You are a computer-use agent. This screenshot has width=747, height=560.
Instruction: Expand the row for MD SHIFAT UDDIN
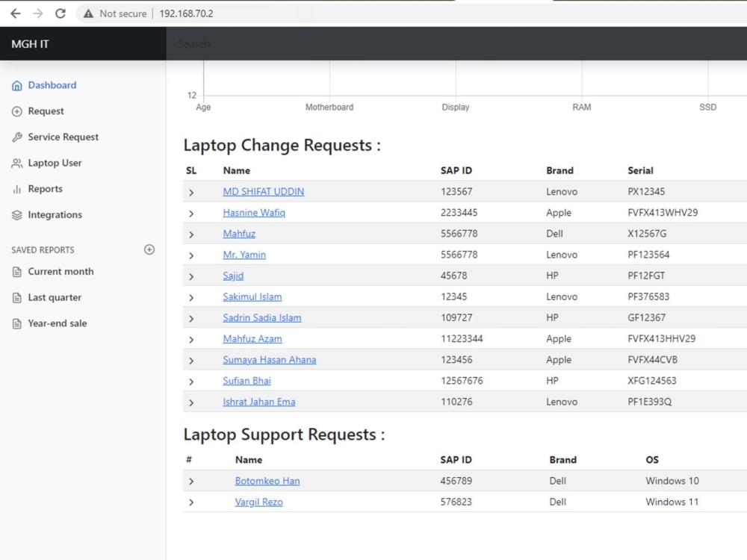click(191, 191)
